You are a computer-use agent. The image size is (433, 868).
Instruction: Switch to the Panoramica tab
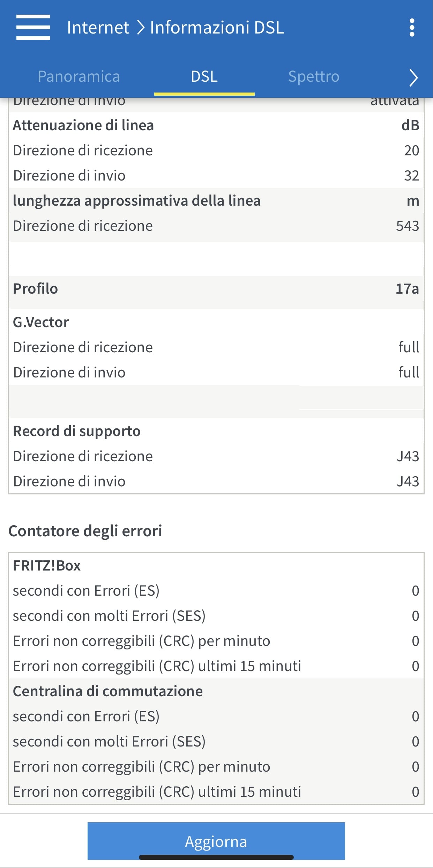pyautogui.click(x=79, y=76)
